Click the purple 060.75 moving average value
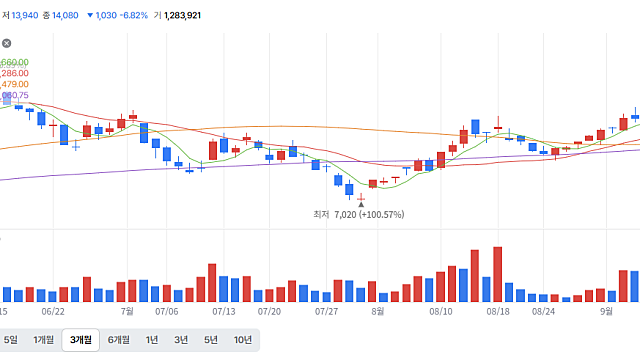 point(14,95)
